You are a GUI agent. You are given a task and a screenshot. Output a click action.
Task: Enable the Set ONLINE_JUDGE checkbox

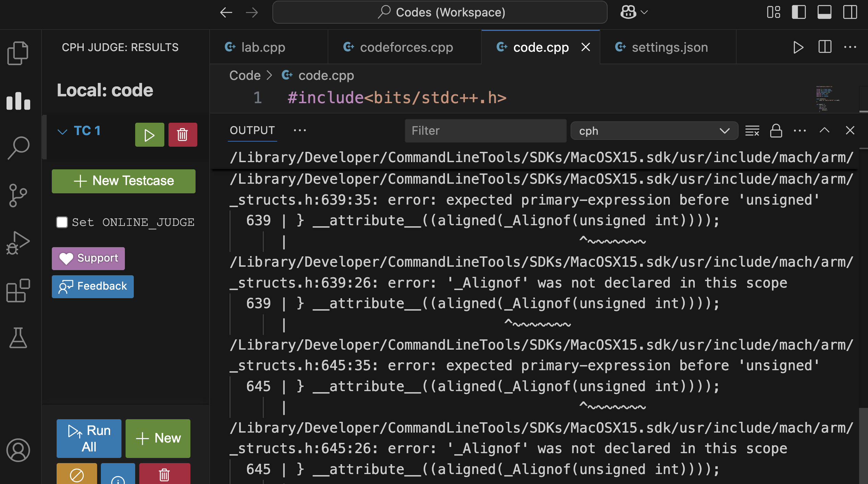click(62, 222)
